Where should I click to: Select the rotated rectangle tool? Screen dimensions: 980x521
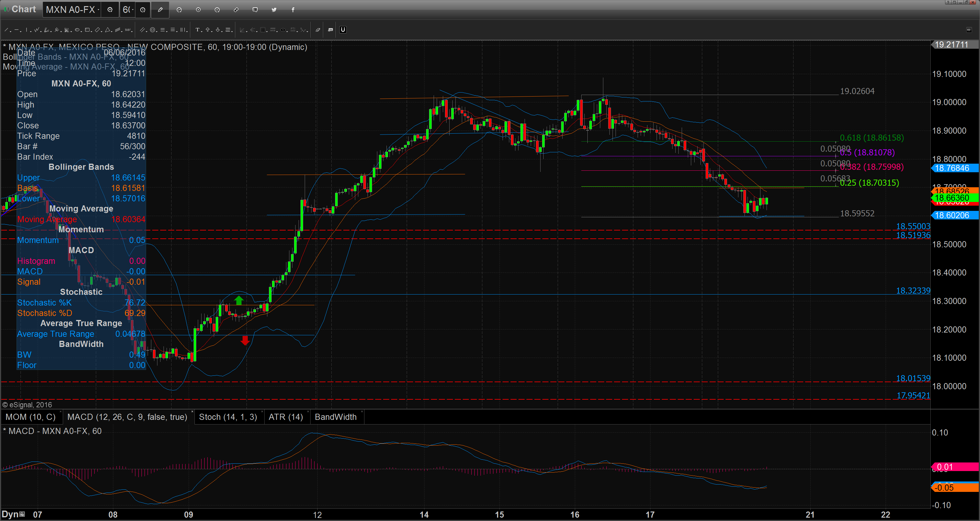pos(97,30)
